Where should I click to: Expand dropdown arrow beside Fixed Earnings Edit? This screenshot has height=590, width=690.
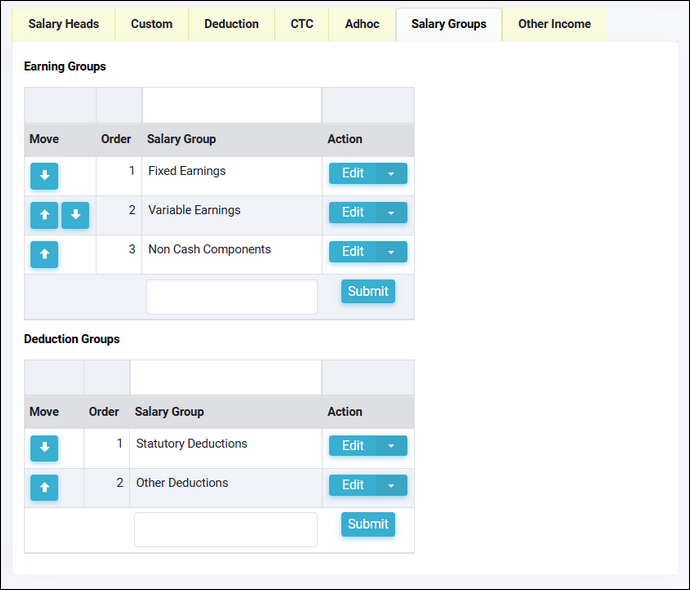tap(391, 173)
